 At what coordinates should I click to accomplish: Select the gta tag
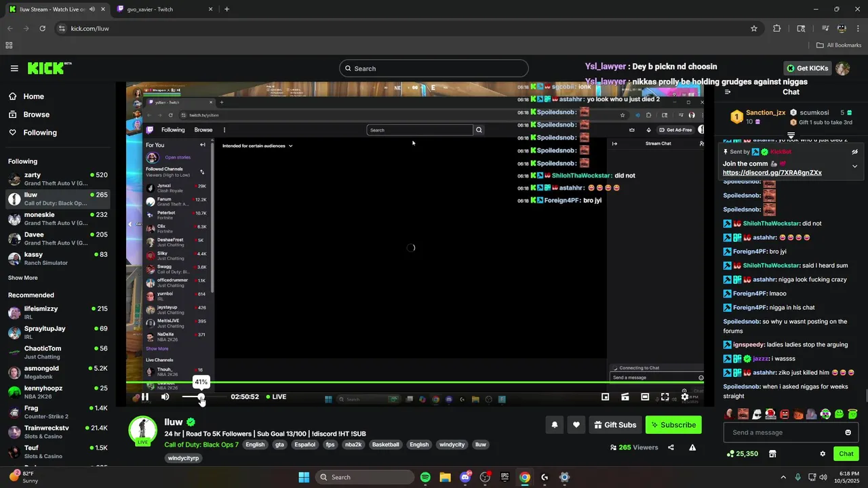(x=279, y=445)
